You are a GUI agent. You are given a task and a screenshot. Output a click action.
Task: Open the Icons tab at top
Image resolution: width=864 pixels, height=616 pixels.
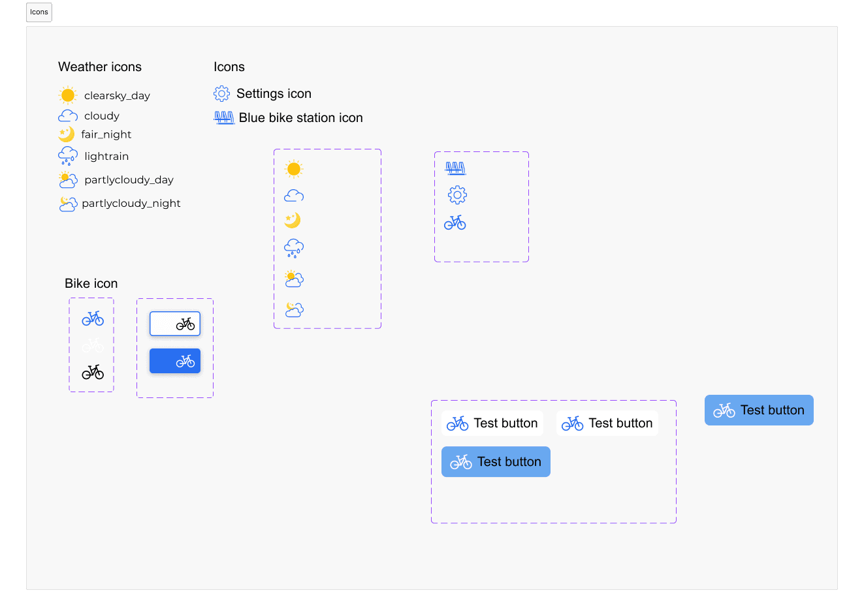(x=39, y=12)
